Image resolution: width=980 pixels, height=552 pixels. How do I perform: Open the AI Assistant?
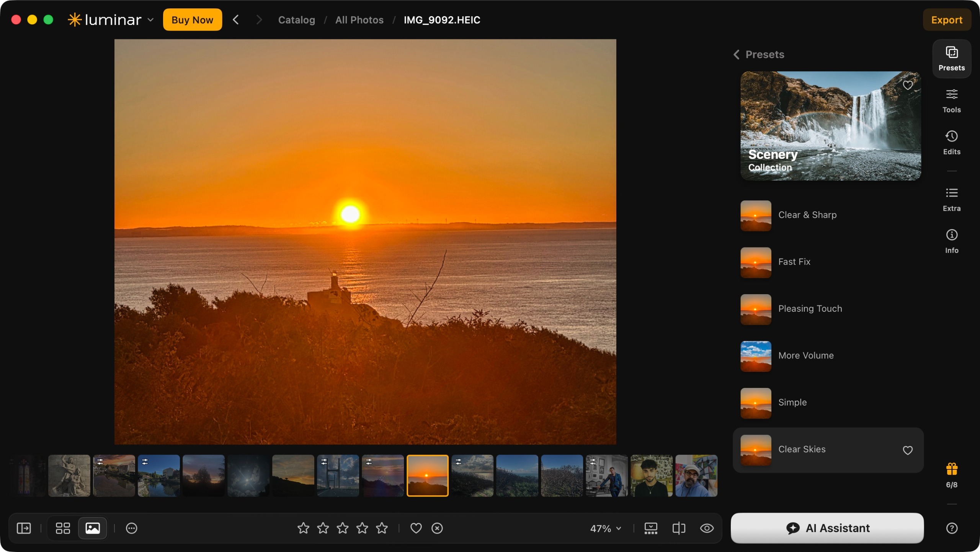pos(827,528)
